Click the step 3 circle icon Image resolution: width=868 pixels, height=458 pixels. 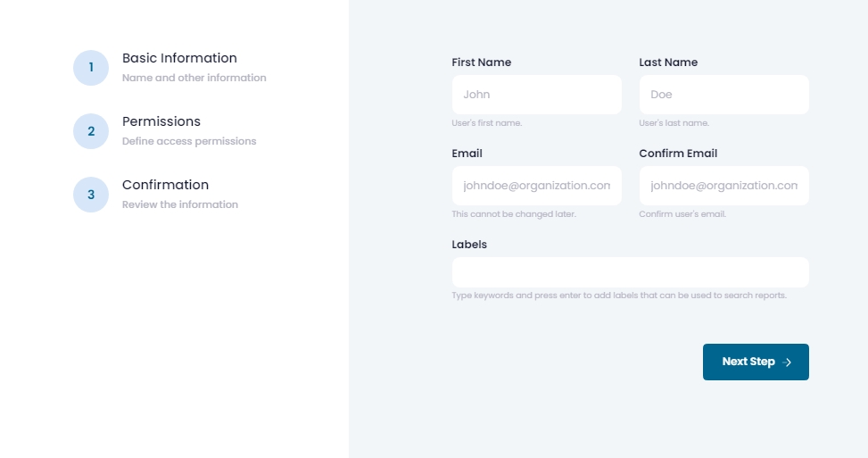(x=91, y=195)
